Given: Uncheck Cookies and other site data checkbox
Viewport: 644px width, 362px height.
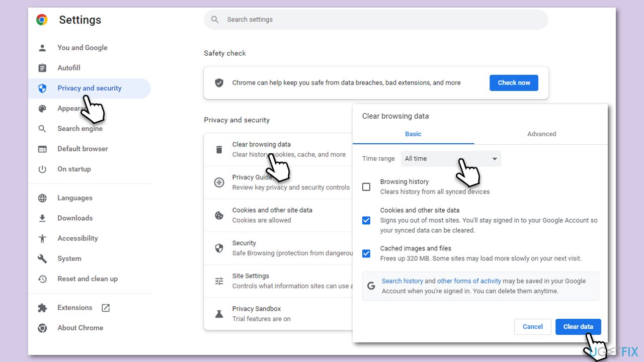Looking at the screenshot, I should point(366,220).
